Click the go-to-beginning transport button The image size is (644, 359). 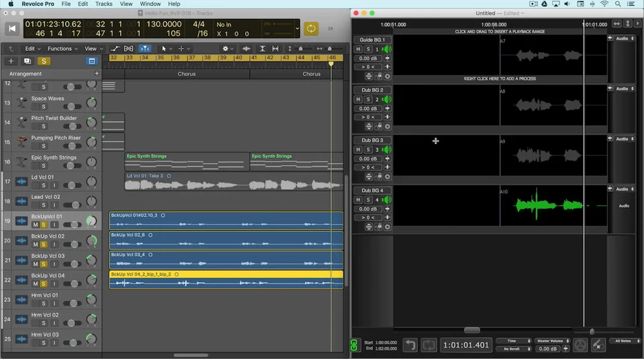tap(12, 28)
